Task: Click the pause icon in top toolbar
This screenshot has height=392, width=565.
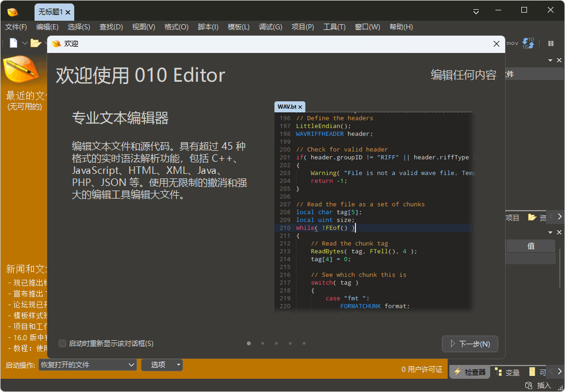Action: pos(551,43)
